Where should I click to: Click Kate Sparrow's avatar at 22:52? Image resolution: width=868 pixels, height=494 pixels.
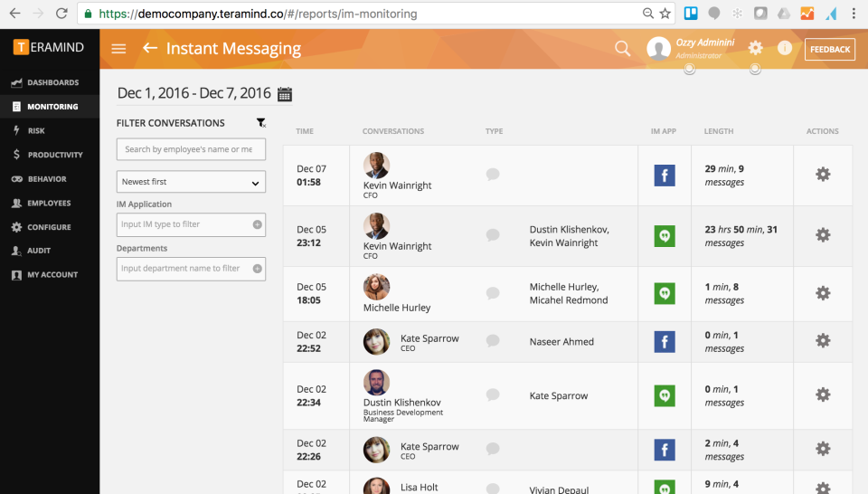point(376,341)
